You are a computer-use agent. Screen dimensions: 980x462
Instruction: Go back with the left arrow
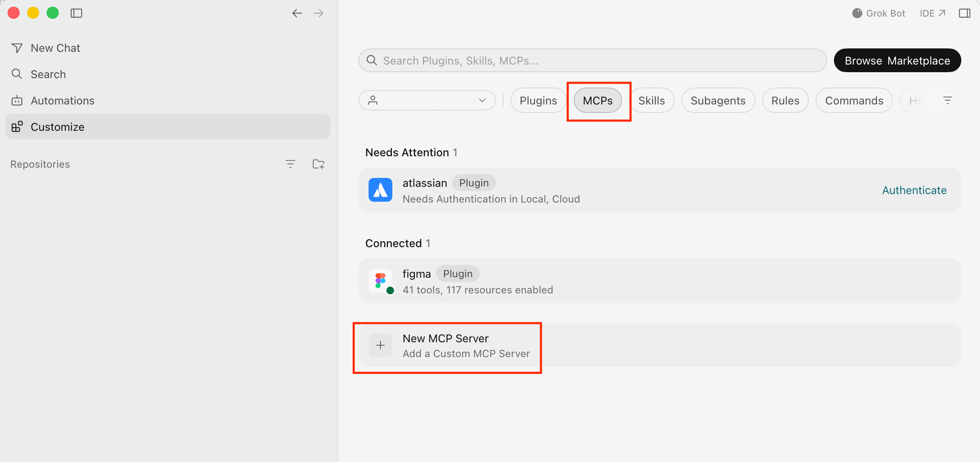297,13
